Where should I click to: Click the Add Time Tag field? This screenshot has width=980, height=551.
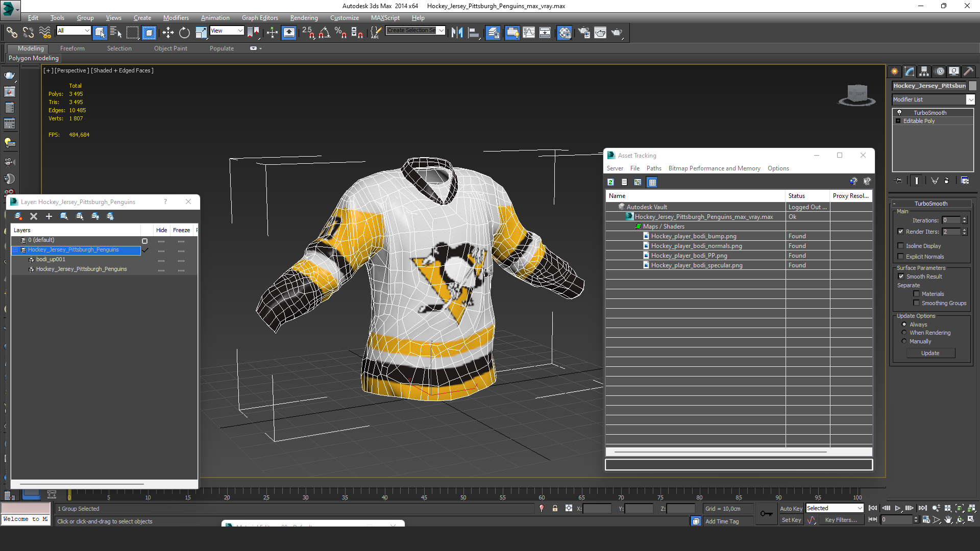pos(728,521)
